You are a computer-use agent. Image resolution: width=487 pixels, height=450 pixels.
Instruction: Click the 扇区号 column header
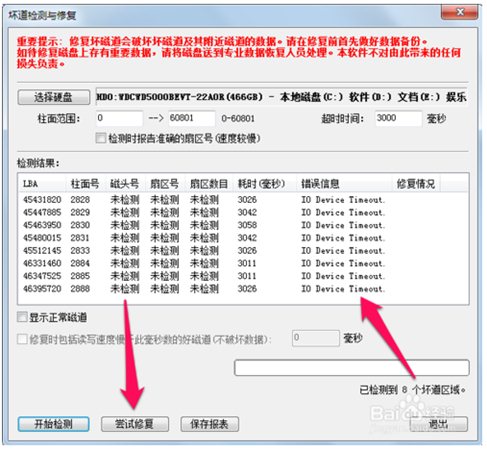pyautogui.click(x=165, y=184)
